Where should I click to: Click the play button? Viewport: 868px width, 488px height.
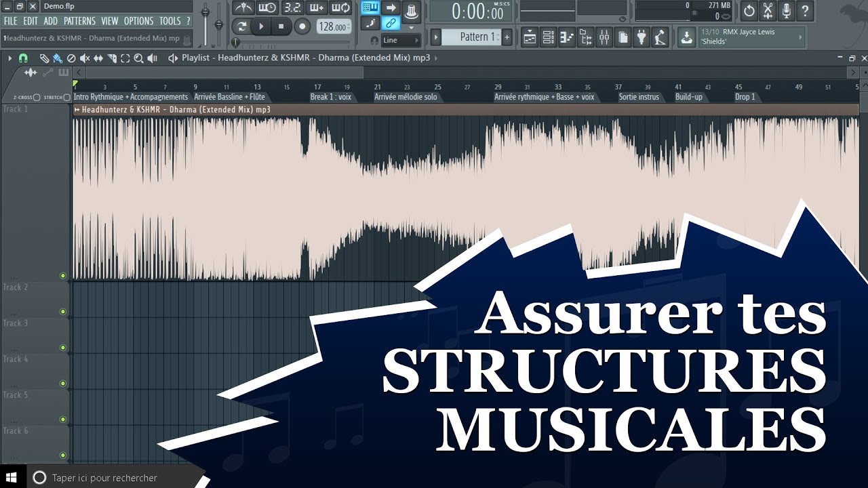tap(260, 26)
